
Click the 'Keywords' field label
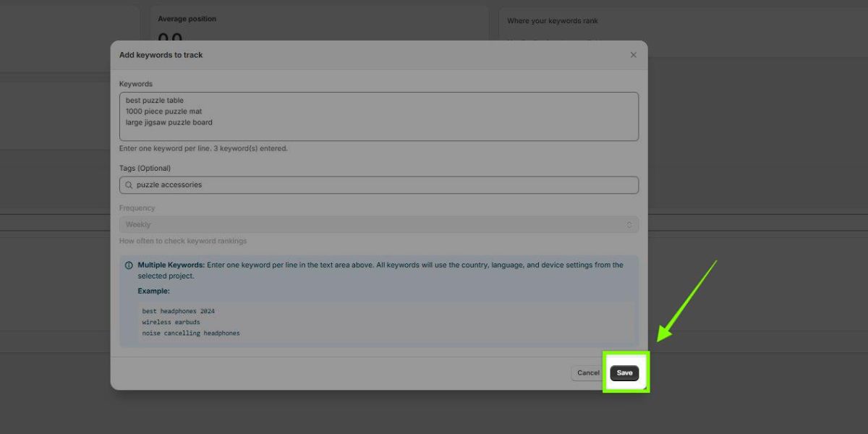tap(136, 84)
